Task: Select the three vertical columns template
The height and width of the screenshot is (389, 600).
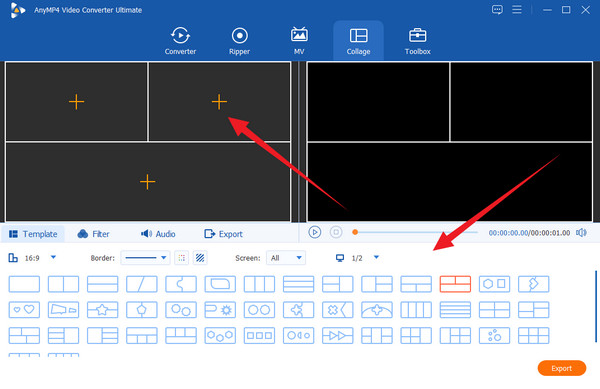Action: 259,284
